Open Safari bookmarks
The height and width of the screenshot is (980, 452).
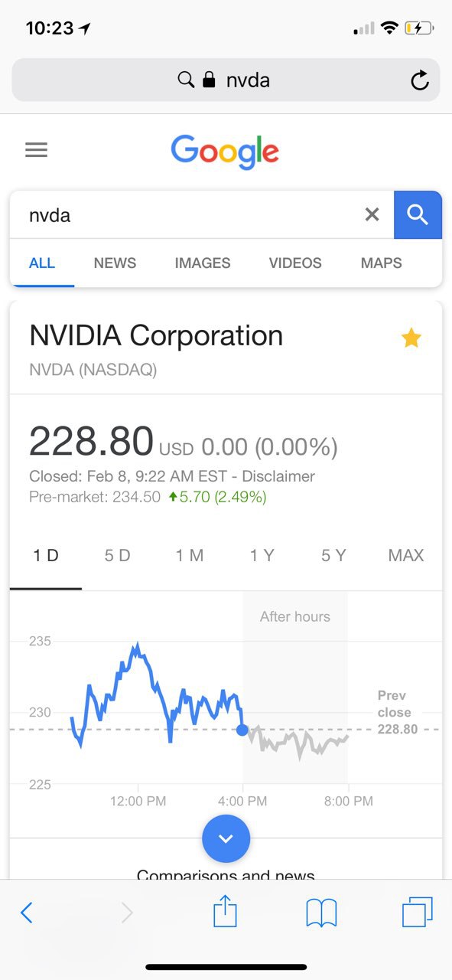[321, 913]
